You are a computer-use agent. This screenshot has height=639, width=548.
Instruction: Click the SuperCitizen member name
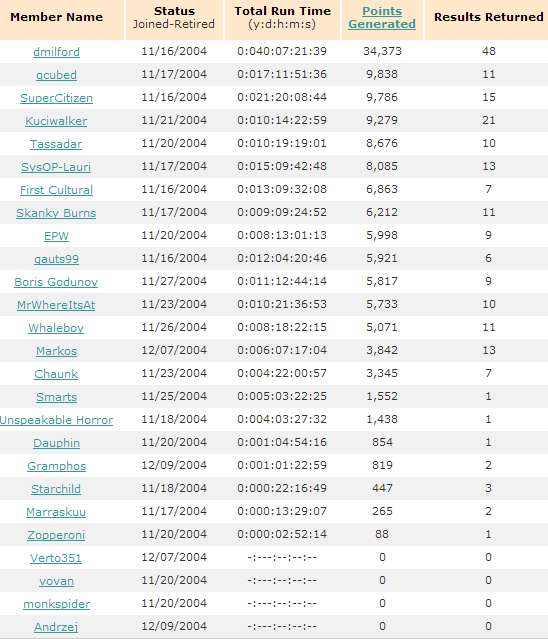[x=56, y=98]
